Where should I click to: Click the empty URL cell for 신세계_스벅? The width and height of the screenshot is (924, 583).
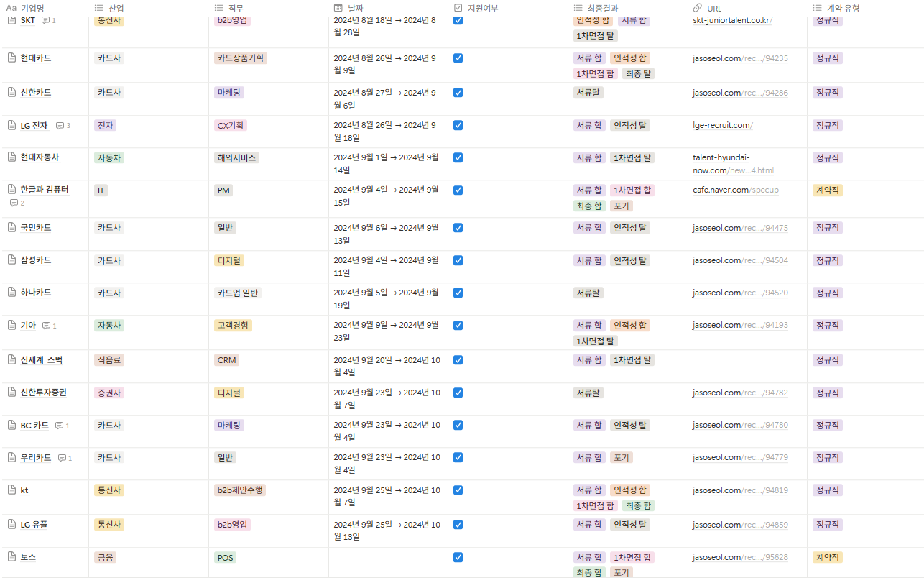click(747, 367)
